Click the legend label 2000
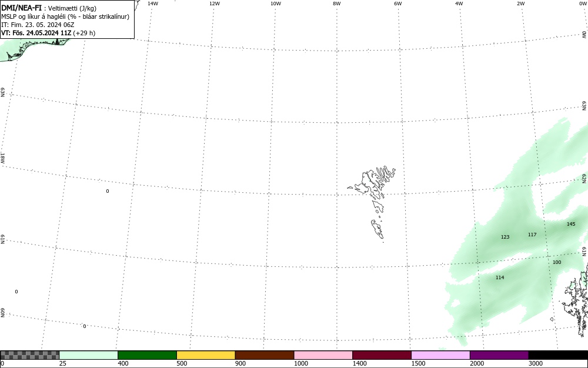Image resolution: width=588 pixels, height=368 pixels. tap(477, 363)
